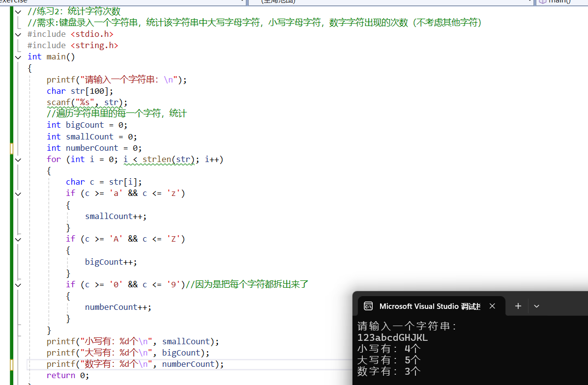Click the console output 大写有: 5个

pos(389,360)
